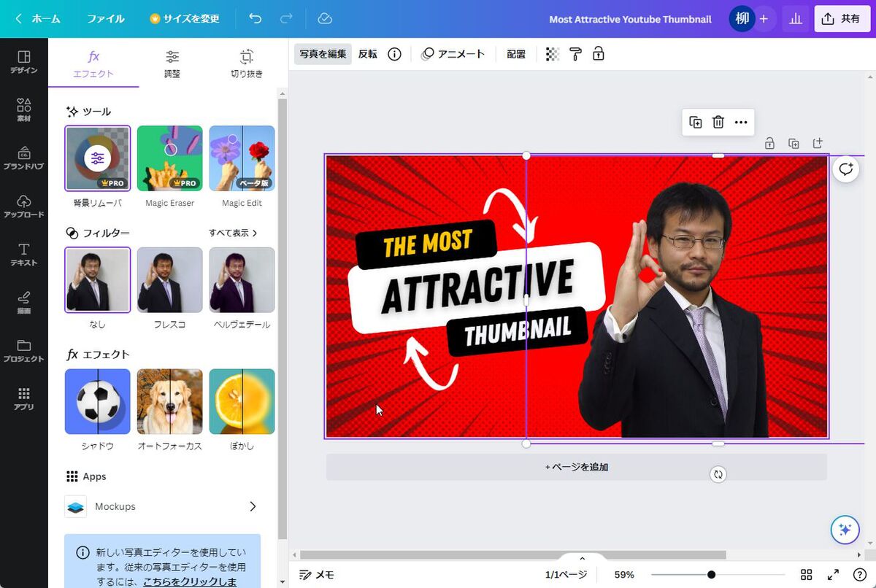This screenshot has width=876, height=588.
Task: Switch to the 切り抜き tab
Action: pos(247,64)
